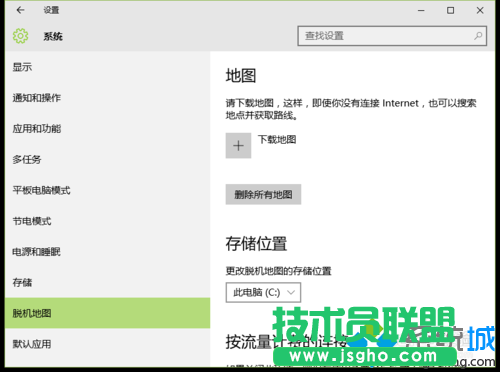This screenshot has height=372, width=500.
Task: Minimize the settings window
Action: pos(421,10)
